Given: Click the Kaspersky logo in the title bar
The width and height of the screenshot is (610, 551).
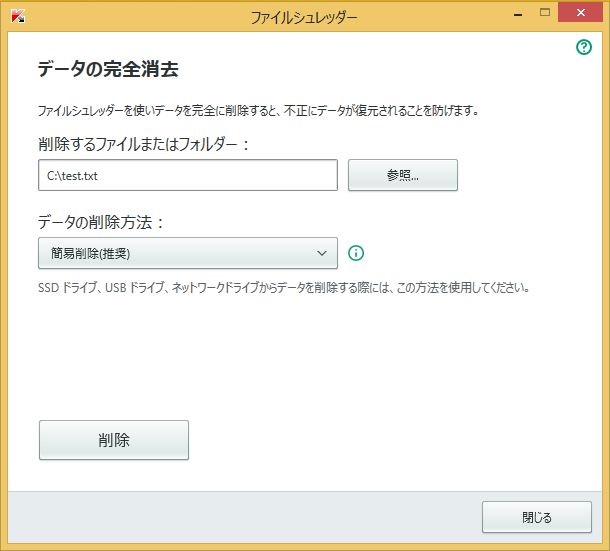Looking at the screenshot, I should click(18, 16).
